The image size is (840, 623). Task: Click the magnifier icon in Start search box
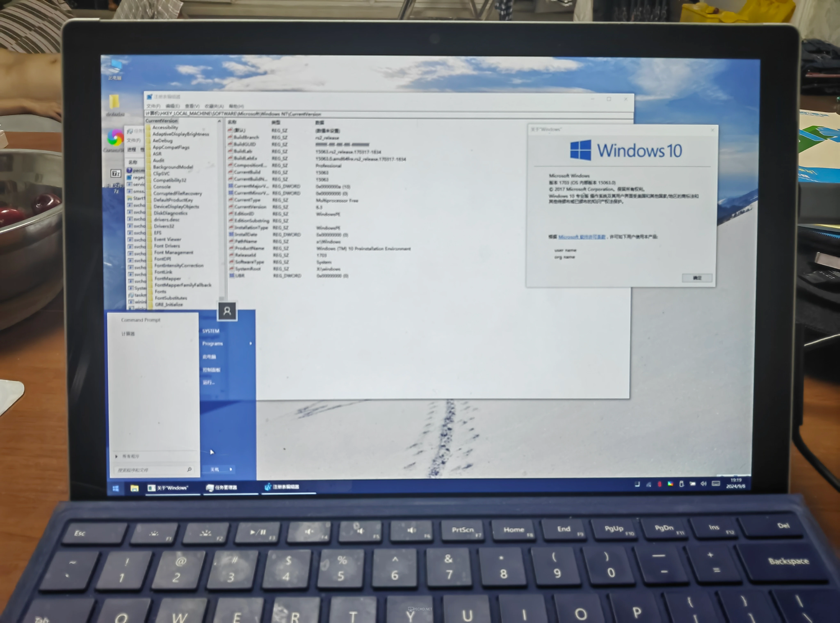coord(189,470)
